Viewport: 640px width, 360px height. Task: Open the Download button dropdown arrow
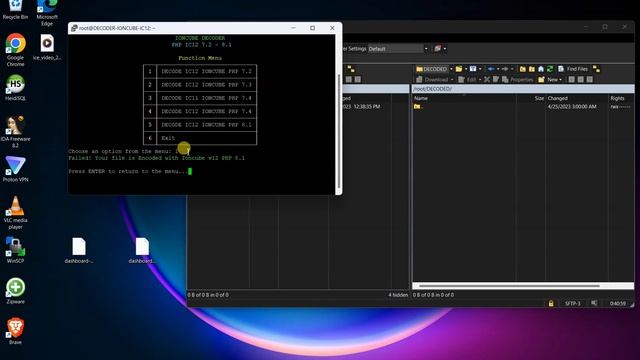[x=452, y=80]
